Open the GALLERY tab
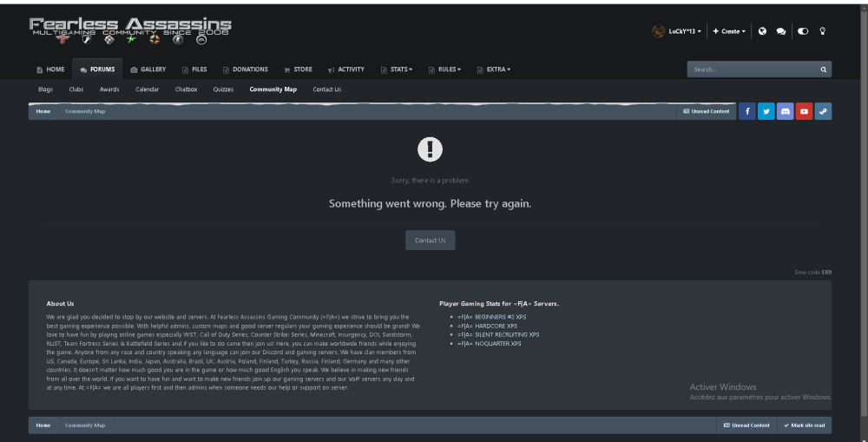 point(148,69)
